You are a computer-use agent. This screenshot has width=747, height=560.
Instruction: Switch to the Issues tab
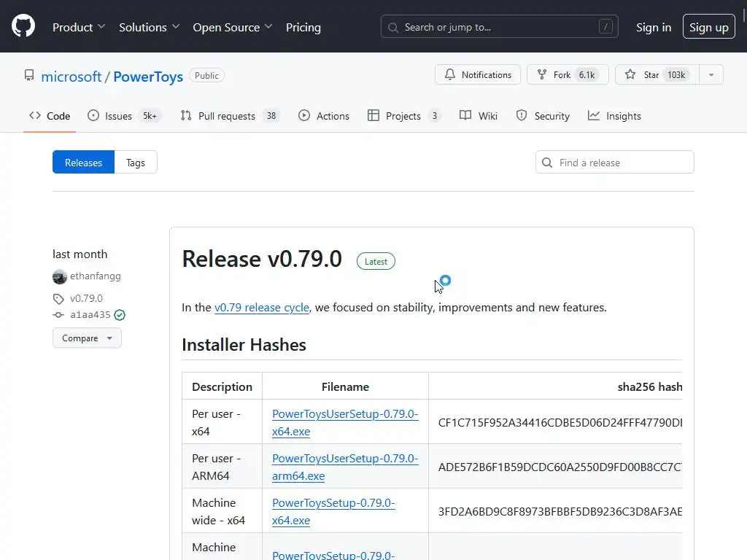click(x=125, y=116)
